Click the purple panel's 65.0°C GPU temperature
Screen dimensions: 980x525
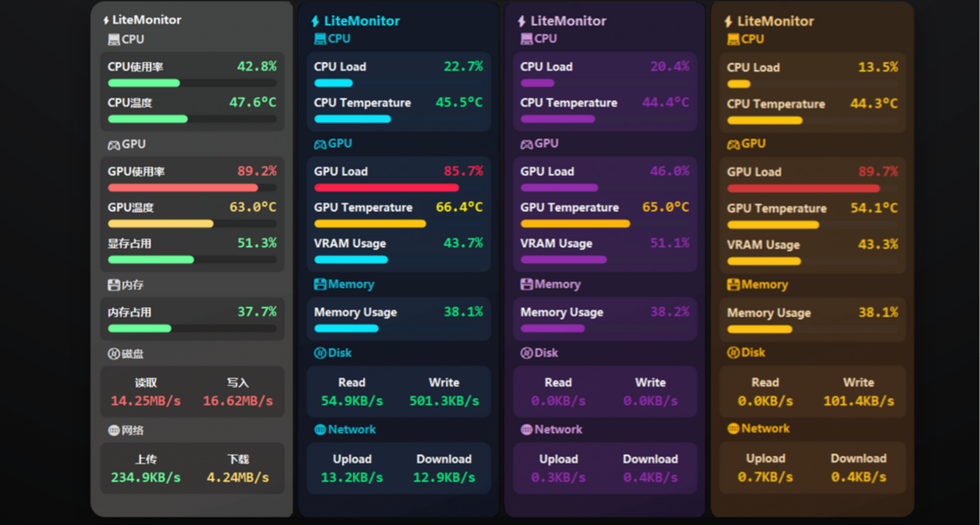point(665,207)
